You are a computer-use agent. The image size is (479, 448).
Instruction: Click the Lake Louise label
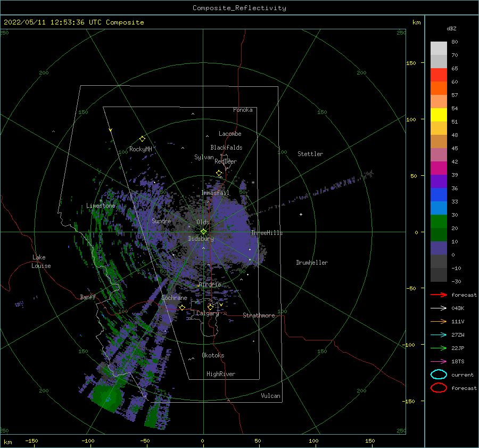tap(41, 262)
